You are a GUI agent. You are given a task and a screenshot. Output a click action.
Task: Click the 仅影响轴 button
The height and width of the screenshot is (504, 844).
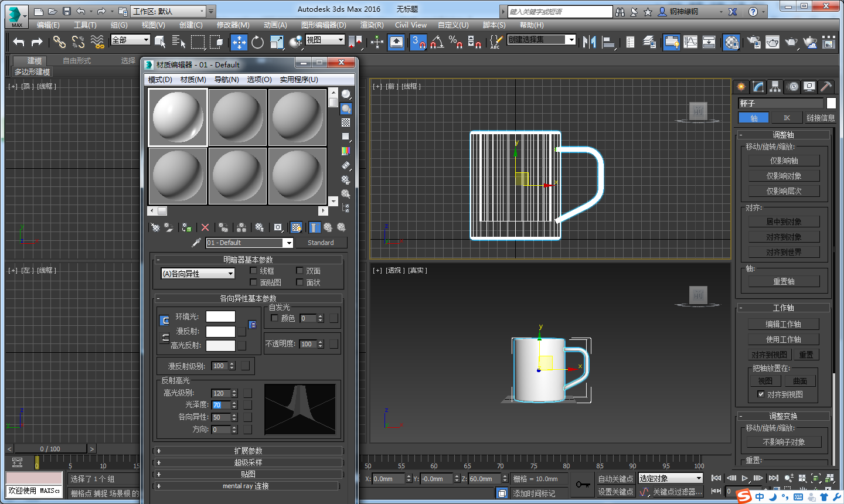click(x=784, y=161)
